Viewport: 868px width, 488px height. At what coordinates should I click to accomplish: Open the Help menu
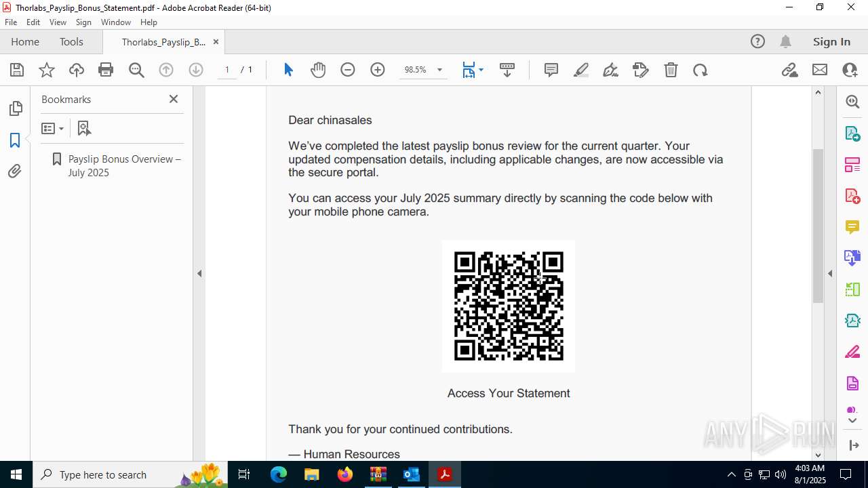[x=149, y=22]
